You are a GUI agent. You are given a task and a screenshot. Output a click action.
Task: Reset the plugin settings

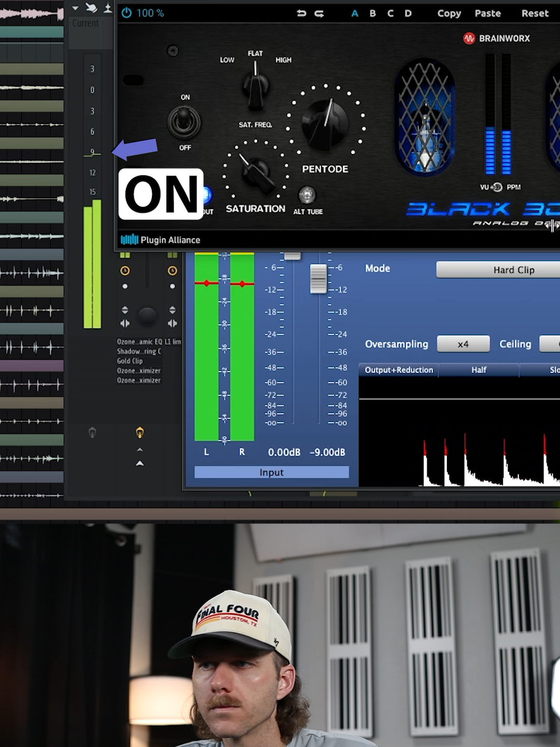(535, 13)
